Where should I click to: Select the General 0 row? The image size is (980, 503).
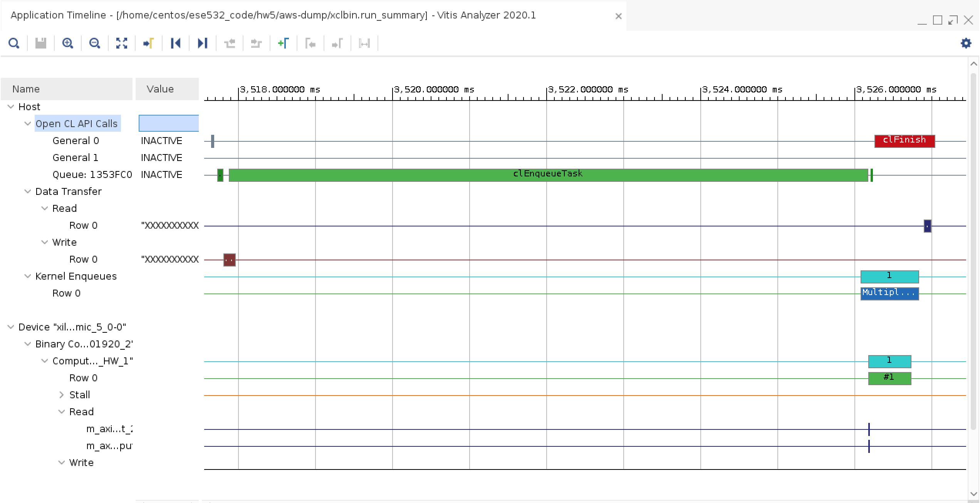click(76, 141)
